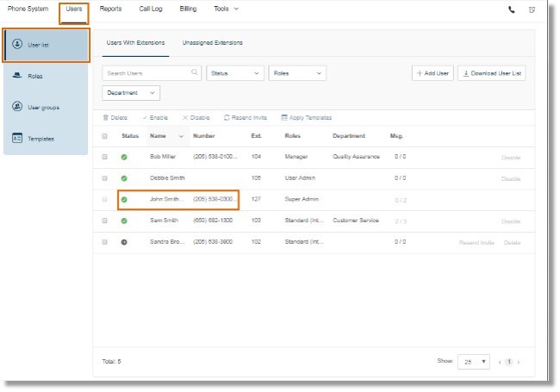Screen dimensions: 560x392
Task: Click page number 1 in pagination
Action: point(509,362)
